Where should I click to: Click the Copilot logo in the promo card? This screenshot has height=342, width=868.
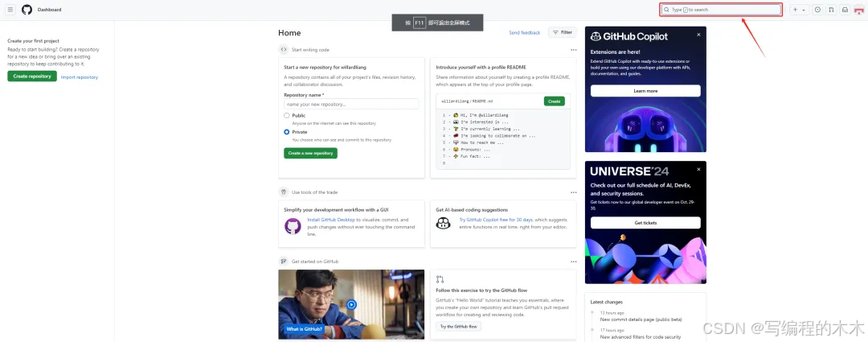(x=596, y=36)
